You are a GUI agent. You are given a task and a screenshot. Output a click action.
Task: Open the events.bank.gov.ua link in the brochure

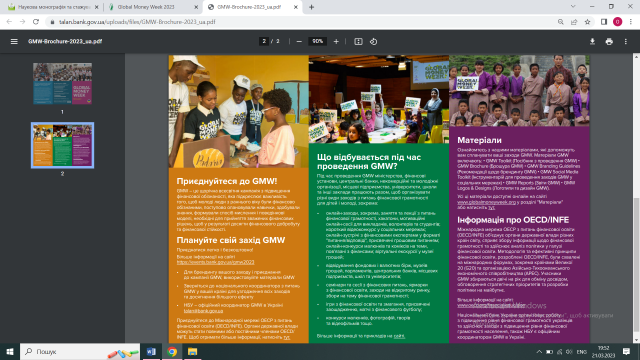[216, 262]
